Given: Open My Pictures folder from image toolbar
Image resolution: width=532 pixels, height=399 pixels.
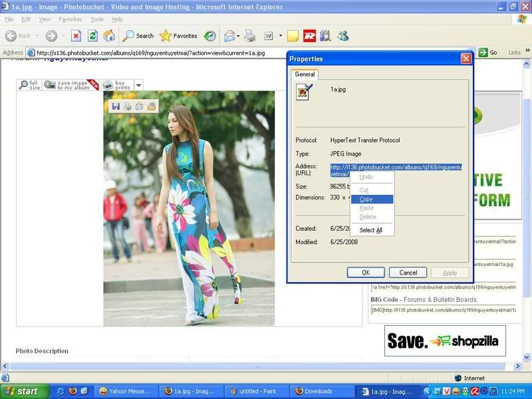Looking at the screenshot, I should tap(152, 106).
